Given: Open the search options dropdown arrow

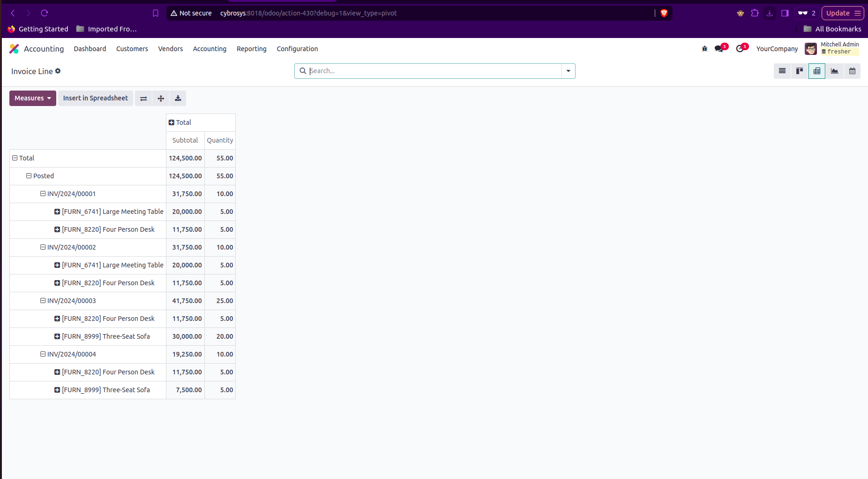Looking at the screenshot, I should [x=568, y=71].
